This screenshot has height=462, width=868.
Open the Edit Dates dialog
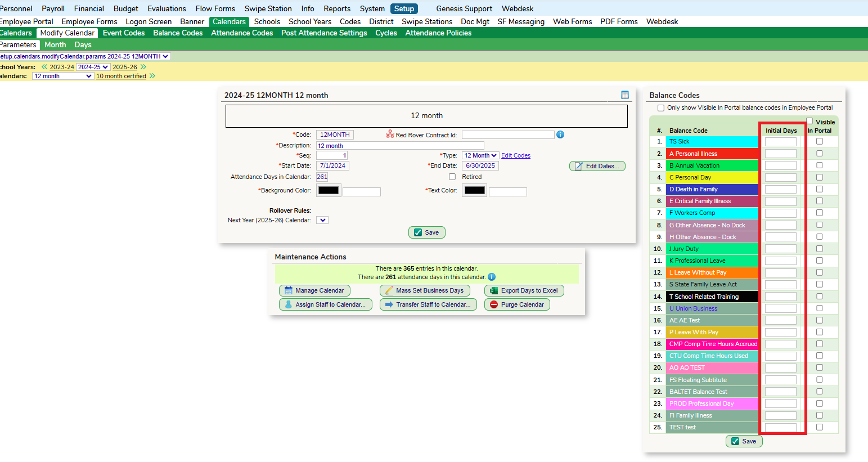[597, 166]
